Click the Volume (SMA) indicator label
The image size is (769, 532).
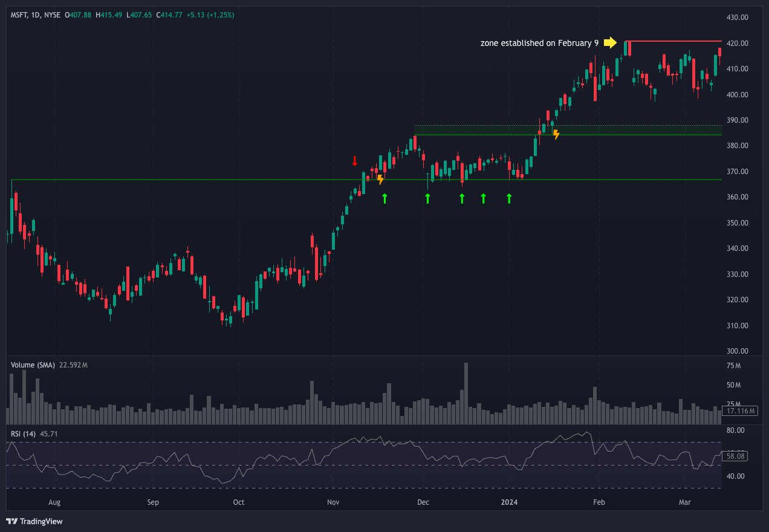pos(33,365)
